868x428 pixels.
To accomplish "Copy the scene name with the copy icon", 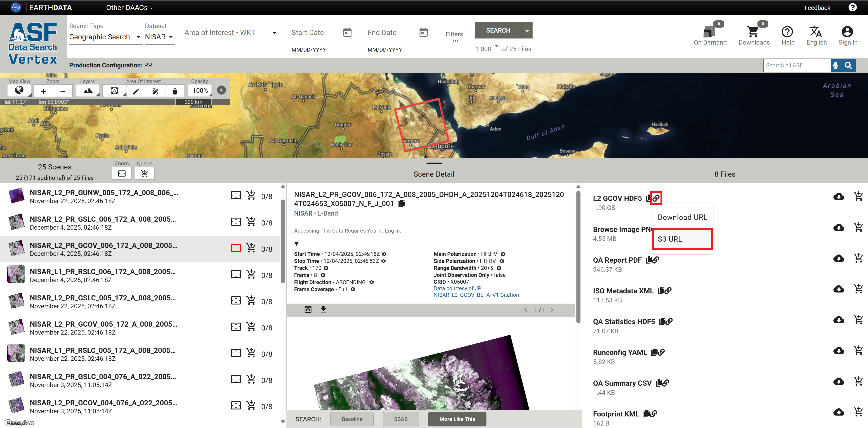I will [x=401, y=203].
